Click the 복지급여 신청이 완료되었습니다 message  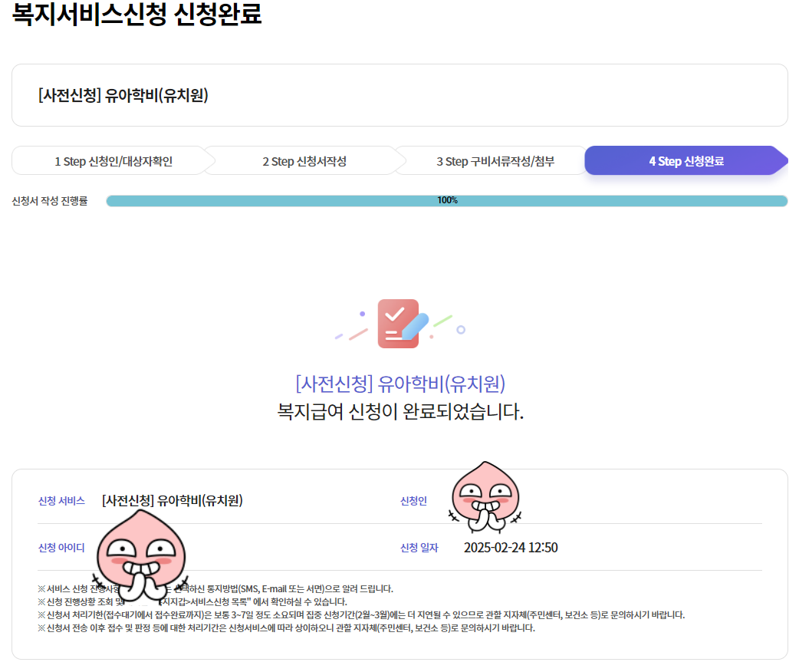pyautogui.click(x=399, y=410)
